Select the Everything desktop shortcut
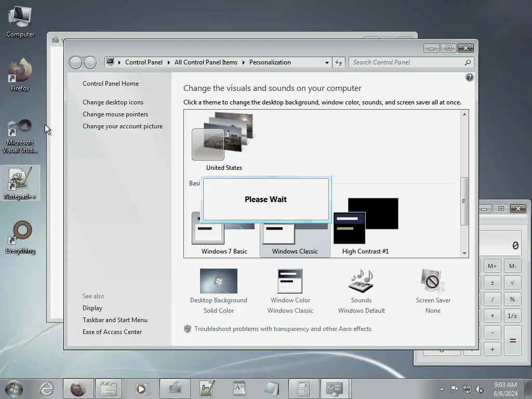The width and height of the screenshot is (532, 399). click(x=20, y=237)
